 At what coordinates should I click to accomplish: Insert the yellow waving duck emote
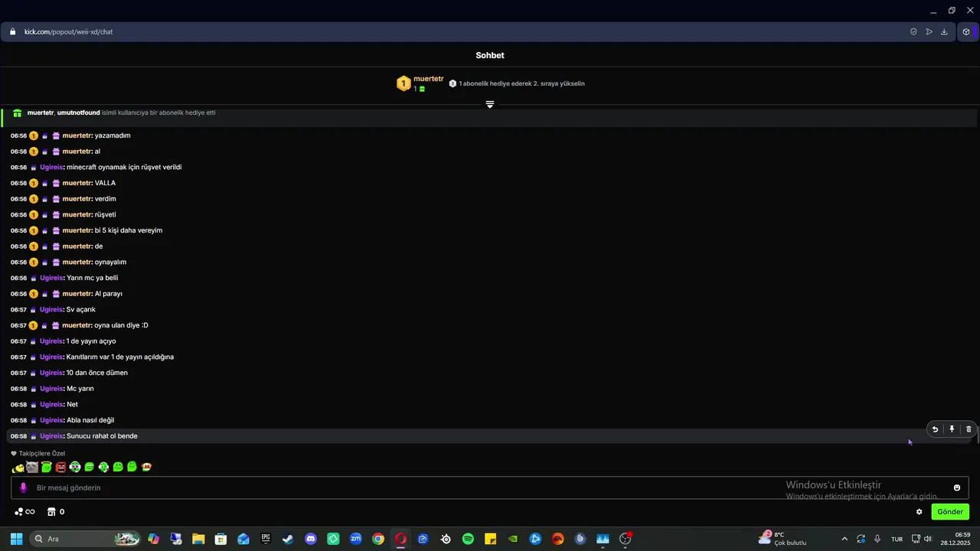19,467
